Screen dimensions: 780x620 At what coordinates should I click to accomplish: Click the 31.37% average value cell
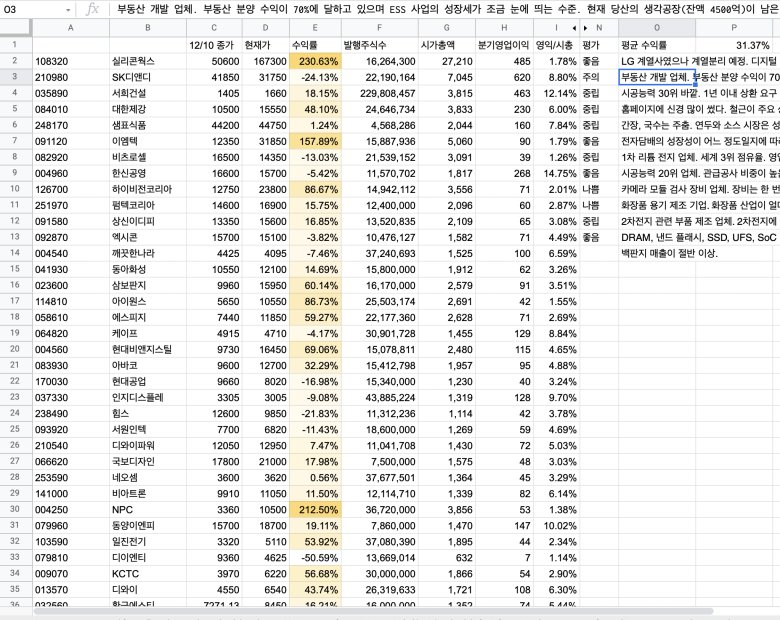[x=734, y=45]
